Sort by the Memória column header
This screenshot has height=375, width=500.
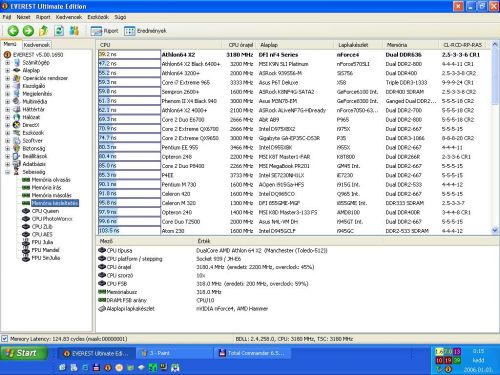(410, 45)
